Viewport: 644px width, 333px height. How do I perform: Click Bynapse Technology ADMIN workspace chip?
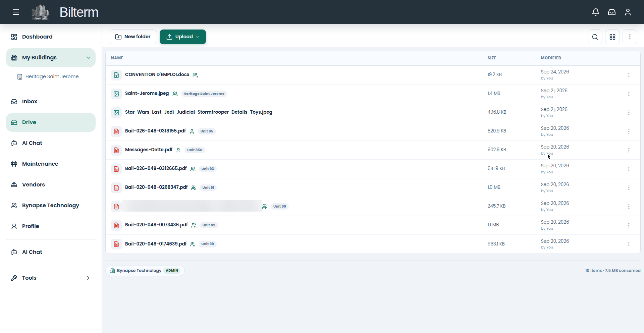click(x=145, y=271)
